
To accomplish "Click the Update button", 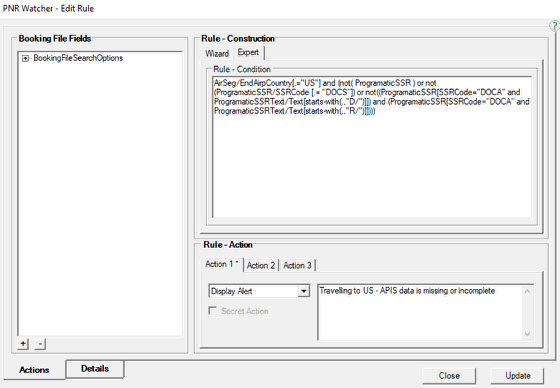I will point(518,376).
